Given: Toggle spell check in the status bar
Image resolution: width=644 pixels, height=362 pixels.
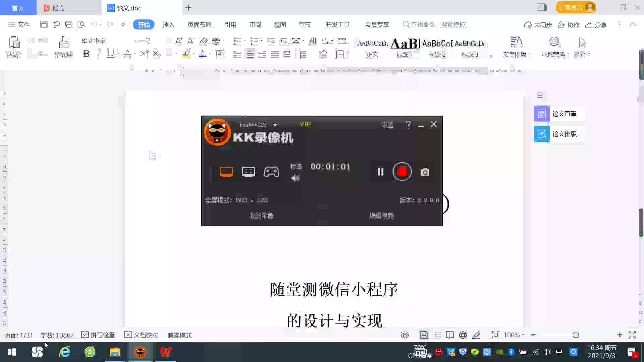Looking at the screenshot, I should pos(98,335).
